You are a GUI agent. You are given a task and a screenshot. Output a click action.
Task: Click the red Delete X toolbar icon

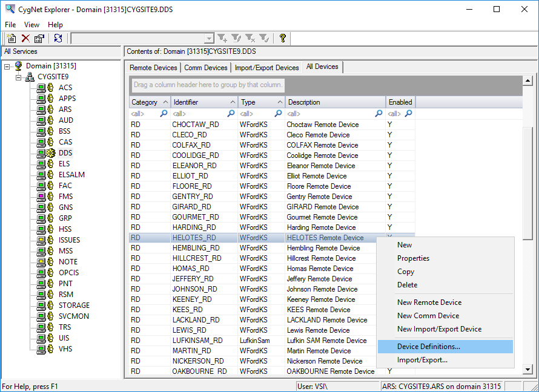(26, 38)
